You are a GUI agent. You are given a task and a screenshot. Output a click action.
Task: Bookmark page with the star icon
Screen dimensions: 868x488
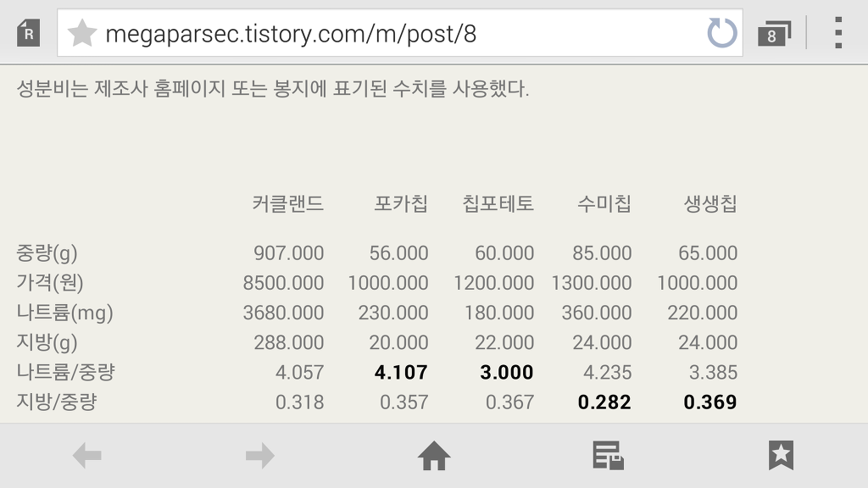point(82,33)
